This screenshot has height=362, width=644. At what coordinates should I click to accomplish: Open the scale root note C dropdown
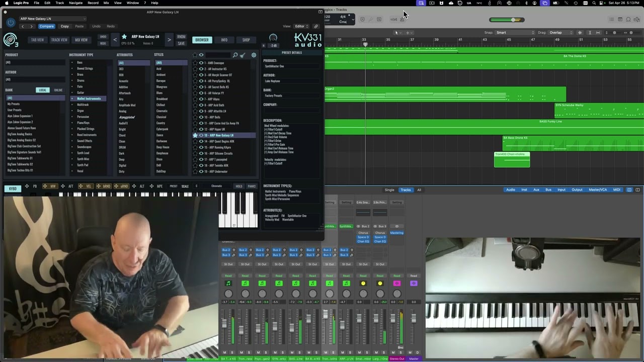[x=197, y=186]
